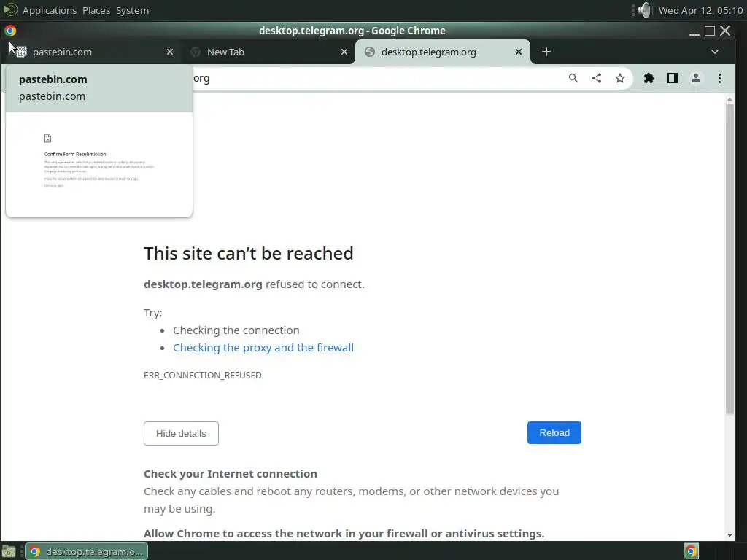747x560 pixels.
Task: Click the 'This site can't be reached' heading
Action: [249, 253]
